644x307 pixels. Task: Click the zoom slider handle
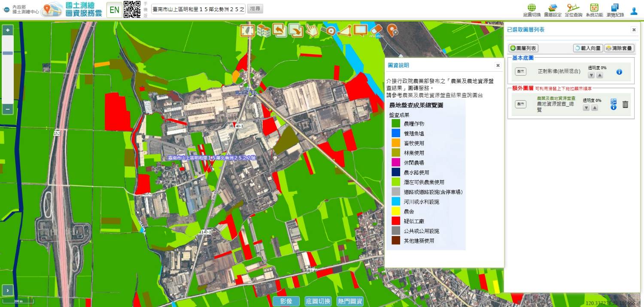[x=8, y=53]
